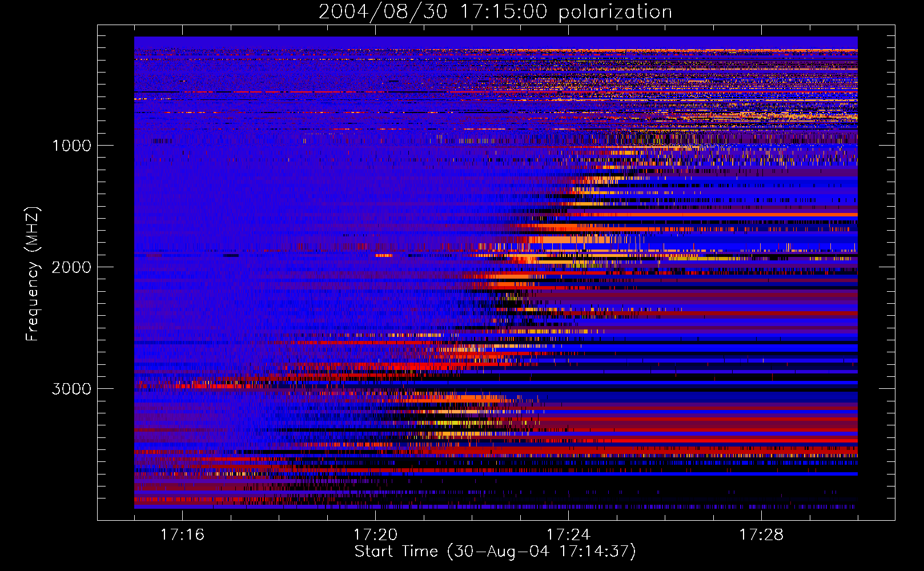Click the '2000' frequency tick label
This screenshot has height=571, width=924.
[x=71, y=267]
